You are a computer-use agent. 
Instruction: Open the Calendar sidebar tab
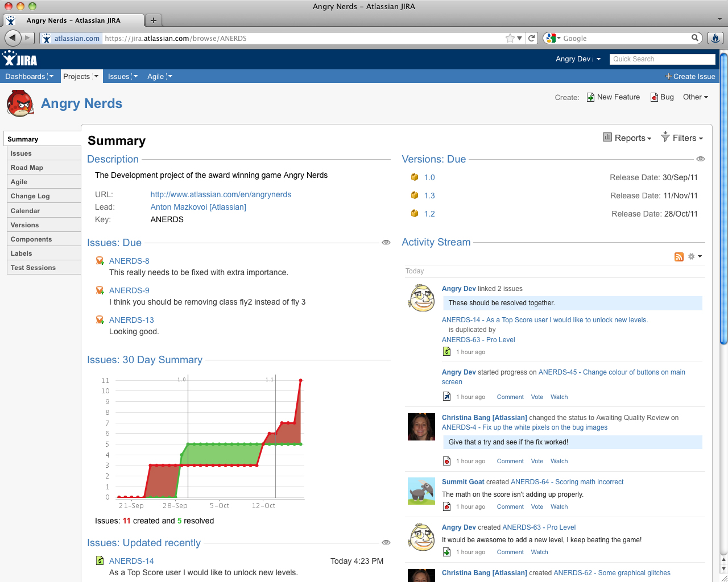[44, 211]
